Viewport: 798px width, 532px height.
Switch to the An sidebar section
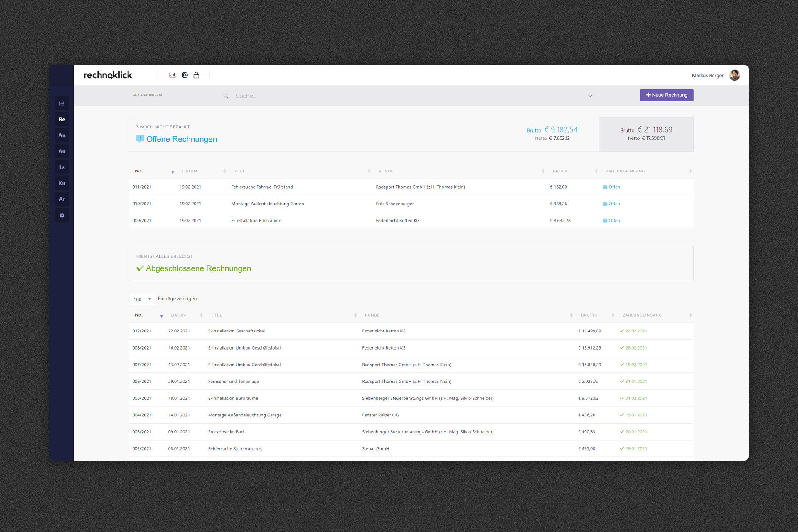pyautogui.click(x=62, y=135)
